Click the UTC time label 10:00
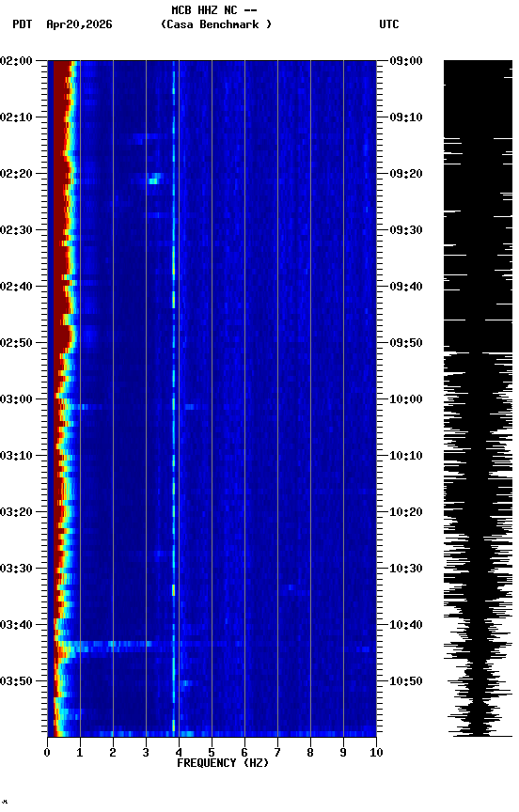Screen dimensions: 519x812 point(406,399)
